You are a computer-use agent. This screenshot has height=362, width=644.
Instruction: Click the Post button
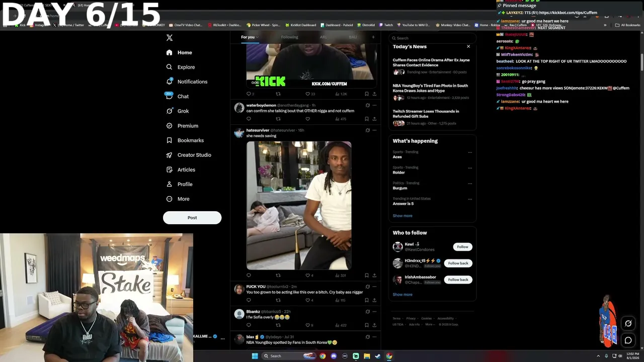click(x=192, y=218)
